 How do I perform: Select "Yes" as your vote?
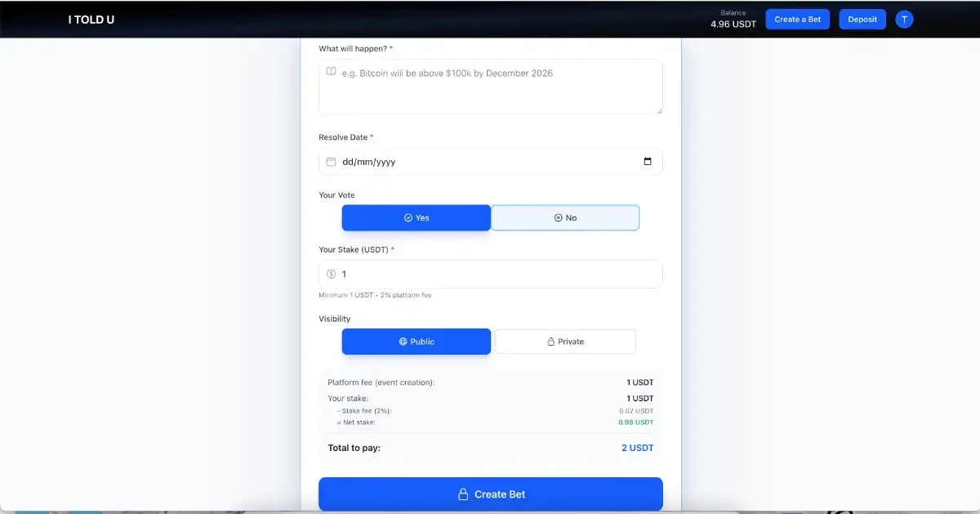pos(416,218)
